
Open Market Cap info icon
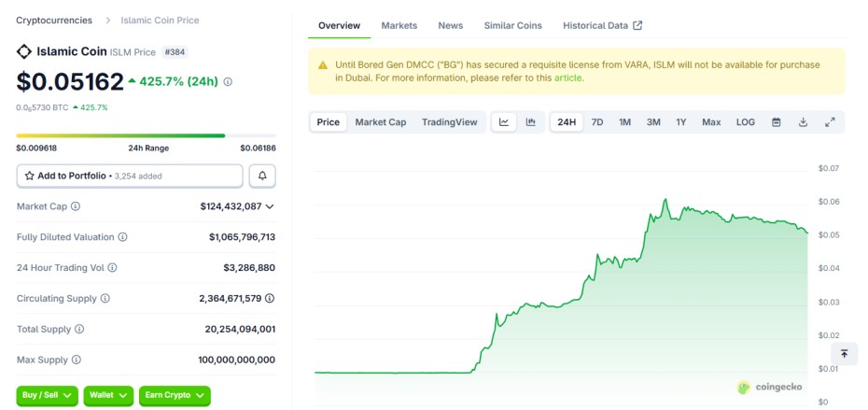[x=76, y=206]
